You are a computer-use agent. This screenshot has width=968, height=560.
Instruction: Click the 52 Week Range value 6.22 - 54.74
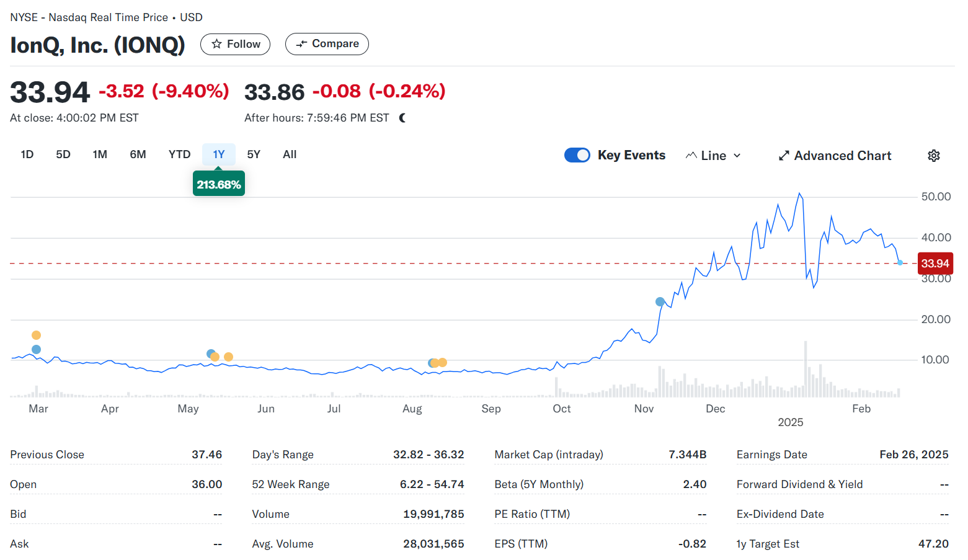[x=432, y=484]
